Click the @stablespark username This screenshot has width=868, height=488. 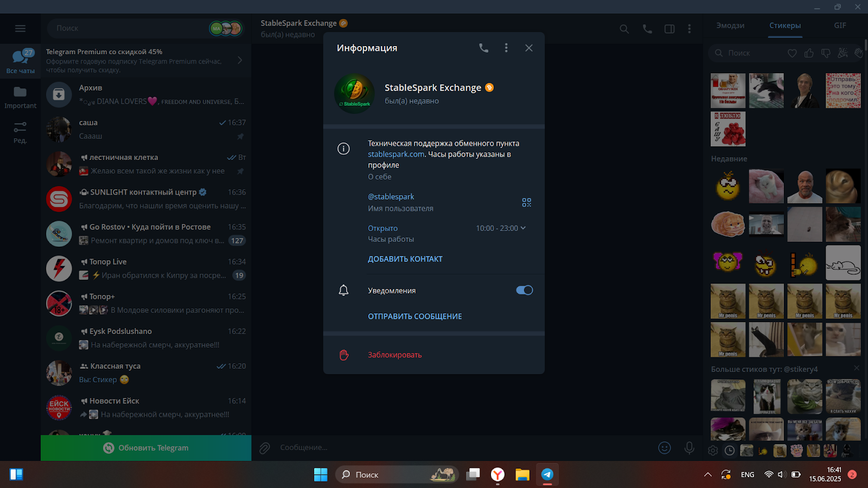[x=391, y=197]
